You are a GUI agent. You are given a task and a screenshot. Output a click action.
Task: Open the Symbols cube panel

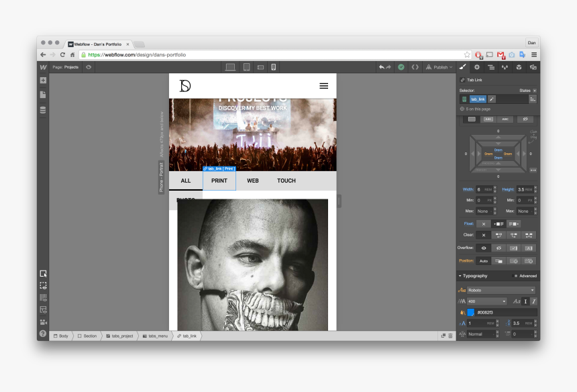point(519,67)
